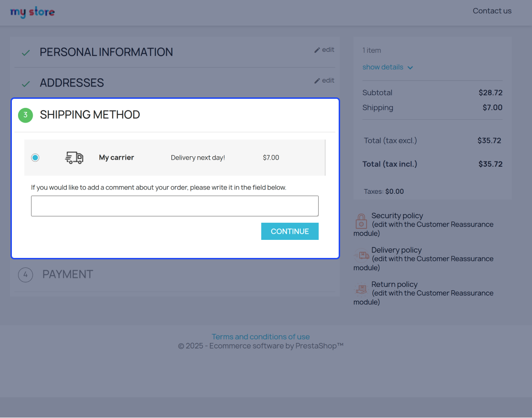Select the My carrier radio button

pos(35,157)
